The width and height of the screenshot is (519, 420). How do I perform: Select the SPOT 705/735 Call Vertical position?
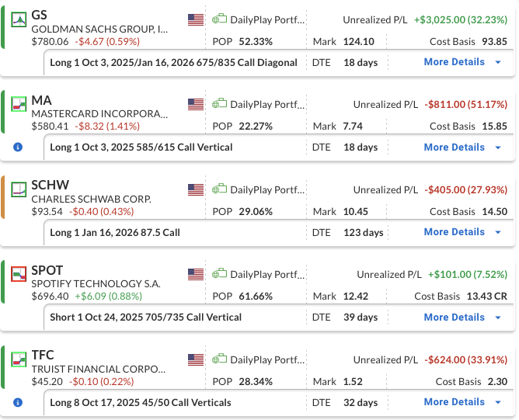tap(145, 317)
